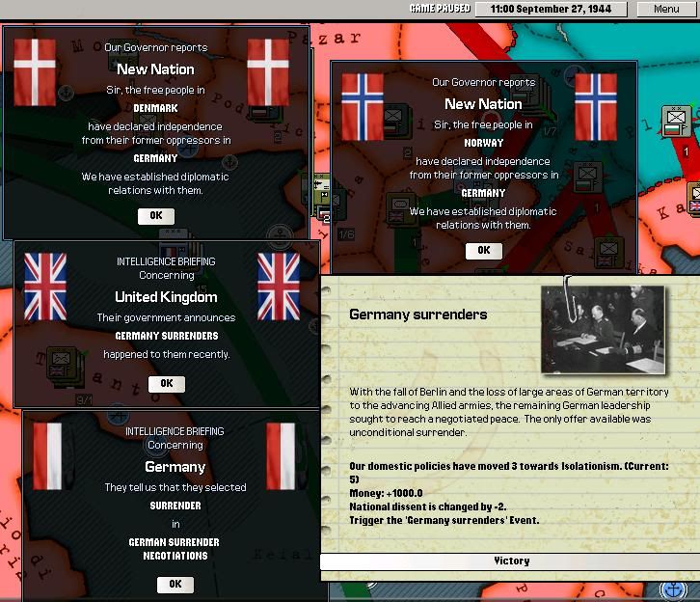
Task: Click the 'Germany surrenders' event title
Action: pos(417,315)
